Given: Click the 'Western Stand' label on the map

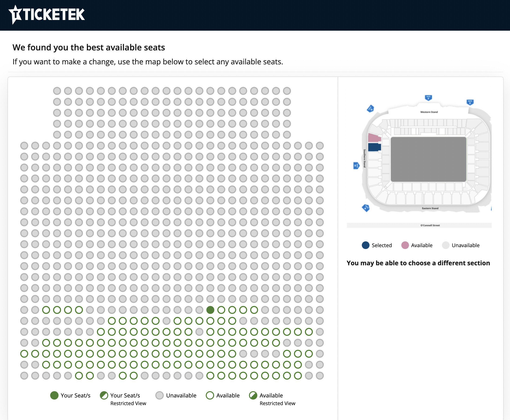Looking at the screenshot, I should [429, 112].
